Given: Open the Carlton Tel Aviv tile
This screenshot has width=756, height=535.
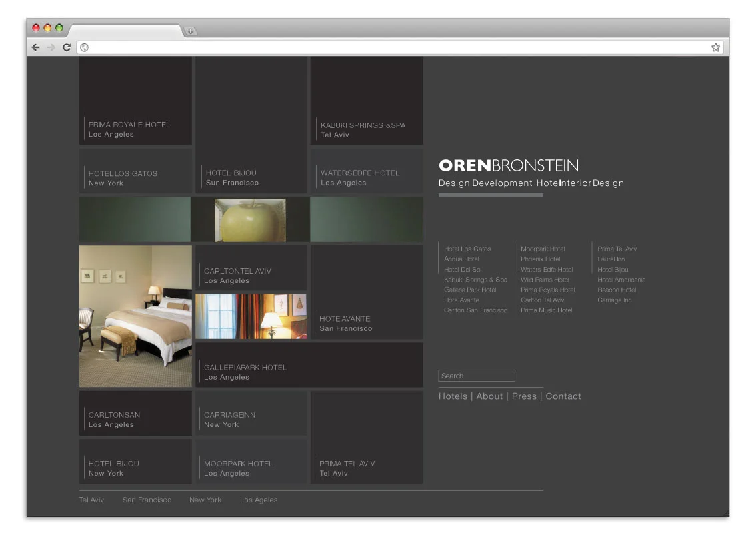Looking at the screenshot, I should point(251,268).
